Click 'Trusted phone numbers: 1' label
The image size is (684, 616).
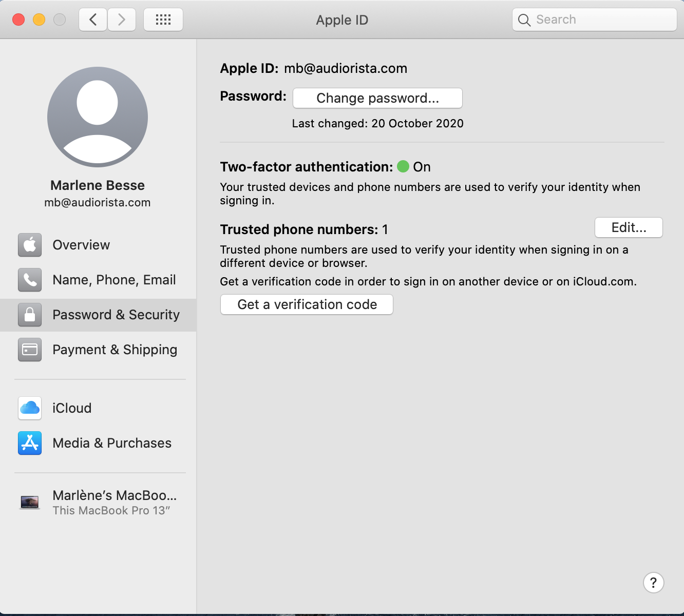304,229
